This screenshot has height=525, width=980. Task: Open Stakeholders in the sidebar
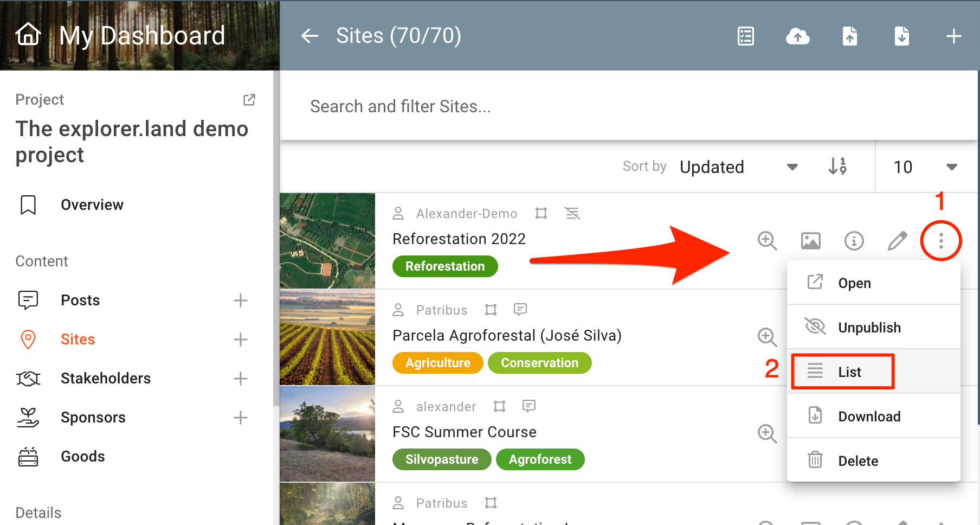point(106,379)
